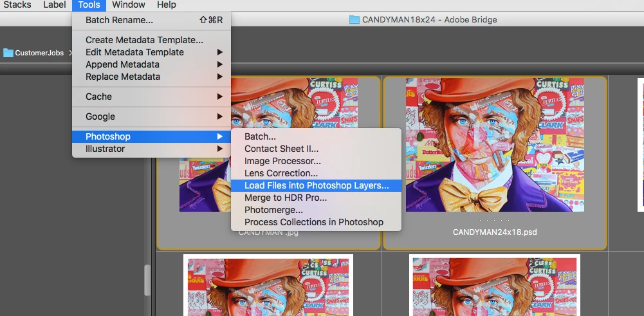The image size is (644, 316).
Task: Expand Append Metadata submenu
Action: pyautogui.click(x=152, y=64)
